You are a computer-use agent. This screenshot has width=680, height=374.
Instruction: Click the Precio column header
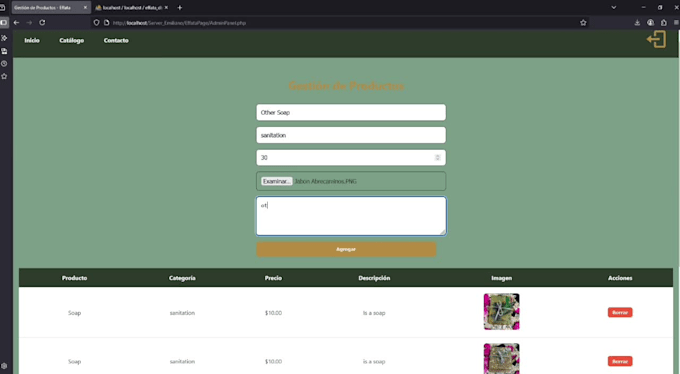[273, 278]
